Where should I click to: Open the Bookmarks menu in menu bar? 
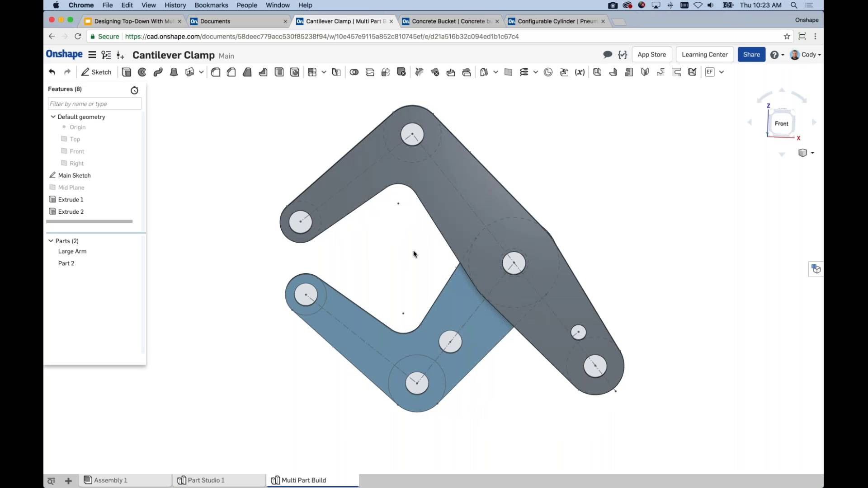pyautogui.click(x=211, y=5)
